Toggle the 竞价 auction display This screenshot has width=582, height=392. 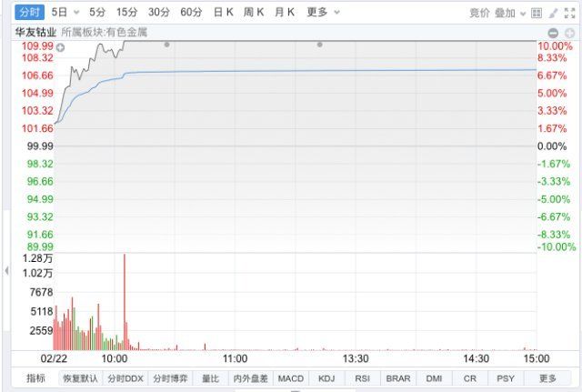coord(479,13)
